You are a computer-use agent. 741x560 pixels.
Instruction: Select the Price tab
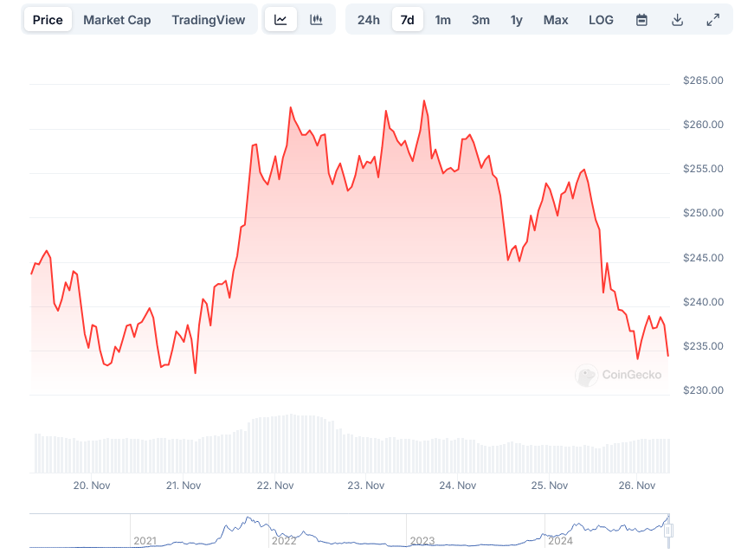click(48, 20)
